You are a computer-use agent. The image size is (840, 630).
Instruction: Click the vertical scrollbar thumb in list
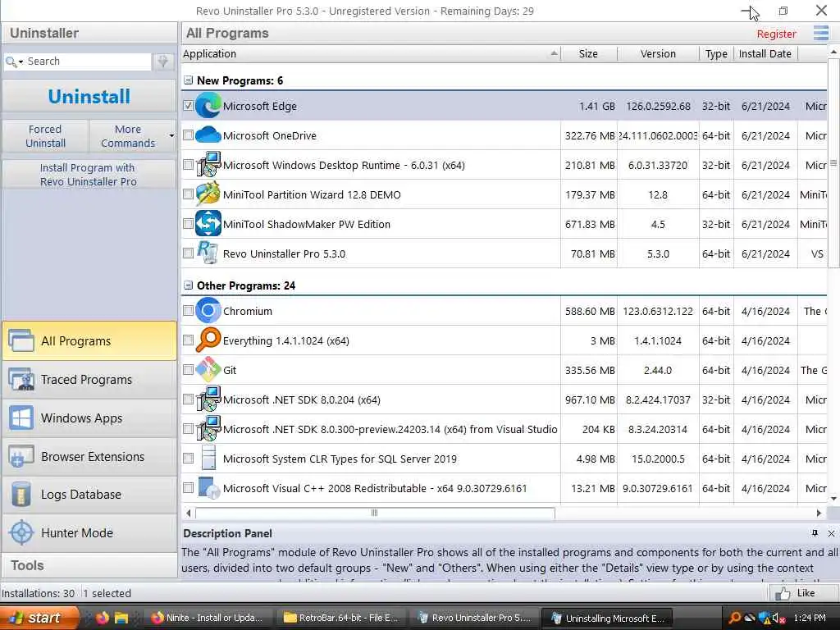(833, 163)
